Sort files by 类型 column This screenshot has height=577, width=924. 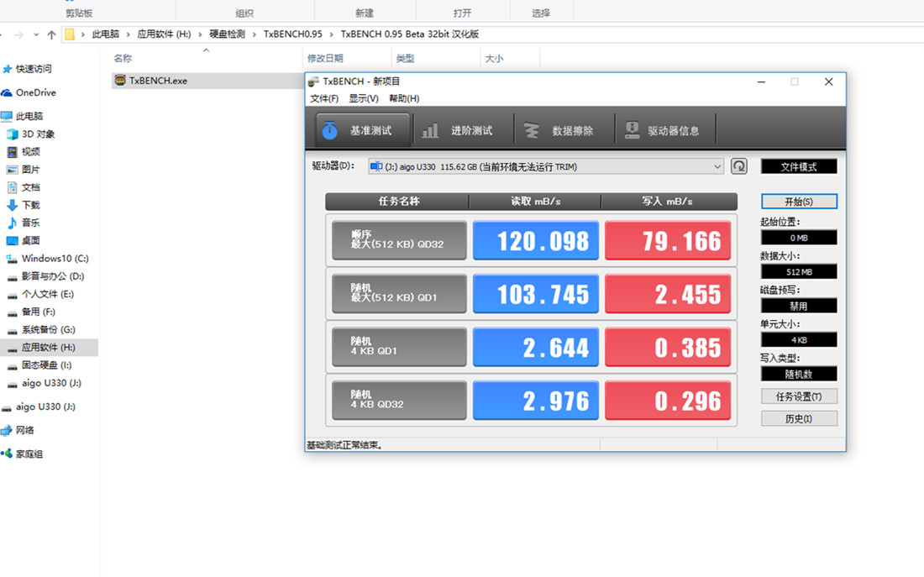(x=405, y=58)
